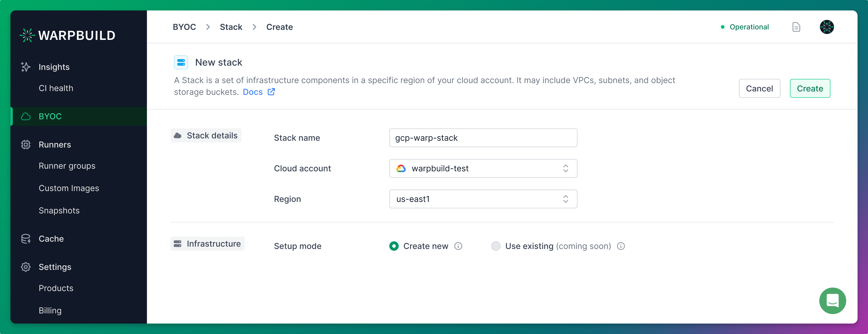Click the WarpBuild logo icon

[x=28, y=34]
